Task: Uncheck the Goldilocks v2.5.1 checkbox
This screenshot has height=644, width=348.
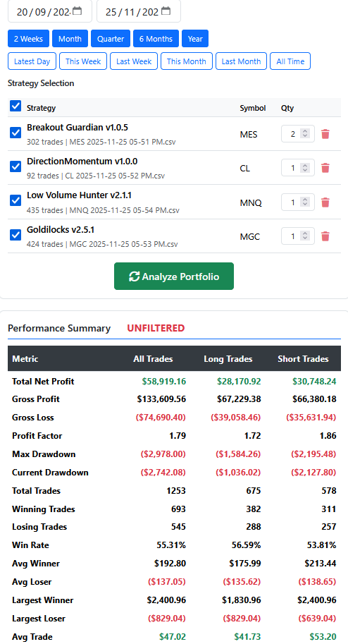Action: point(15,234)
